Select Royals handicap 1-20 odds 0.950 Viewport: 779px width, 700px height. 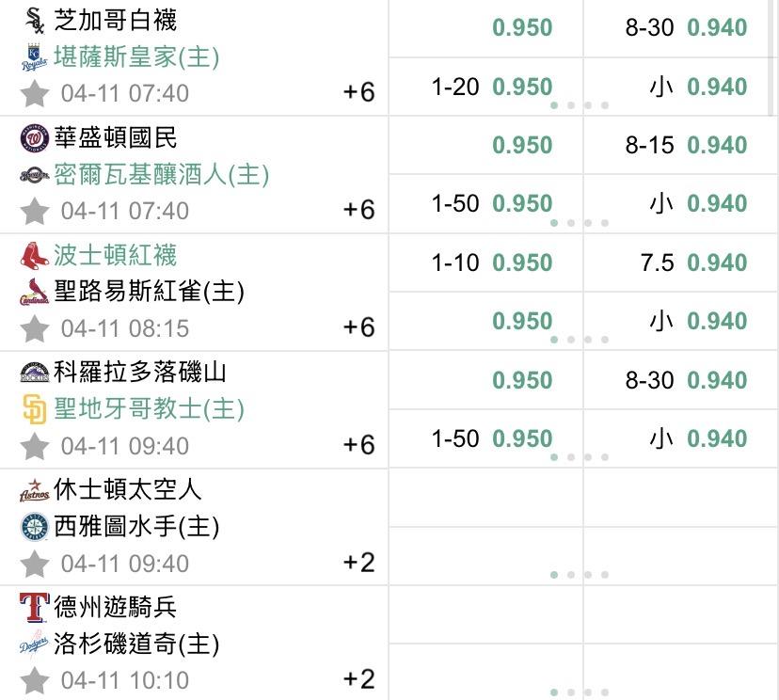522,87
